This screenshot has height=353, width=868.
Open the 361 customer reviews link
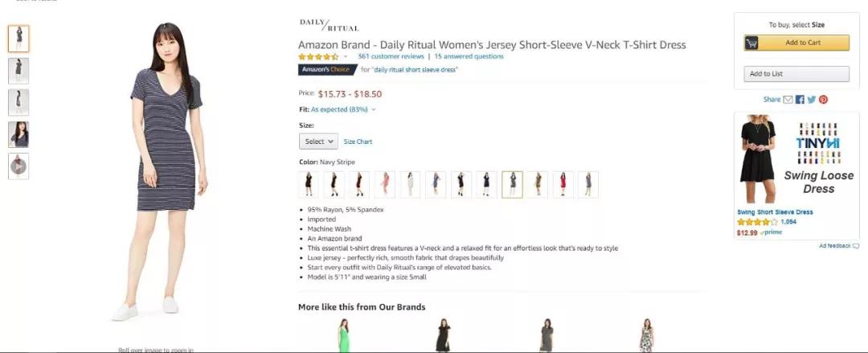(391, 56)
